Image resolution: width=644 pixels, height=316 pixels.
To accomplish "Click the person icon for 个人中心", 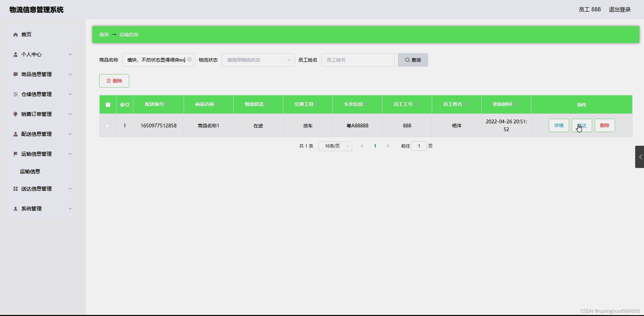I will tap(15, 55).
